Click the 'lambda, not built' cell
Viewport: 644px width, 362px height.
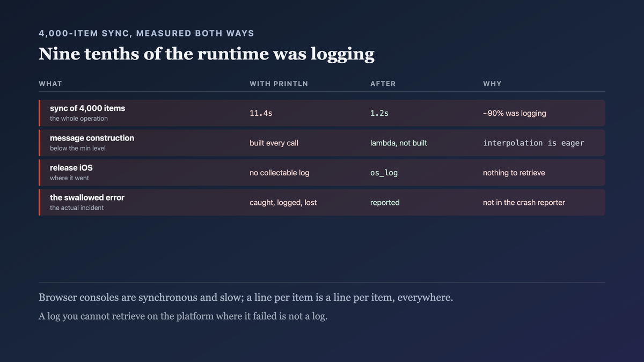pyautogui.click(x=399, y=143)
